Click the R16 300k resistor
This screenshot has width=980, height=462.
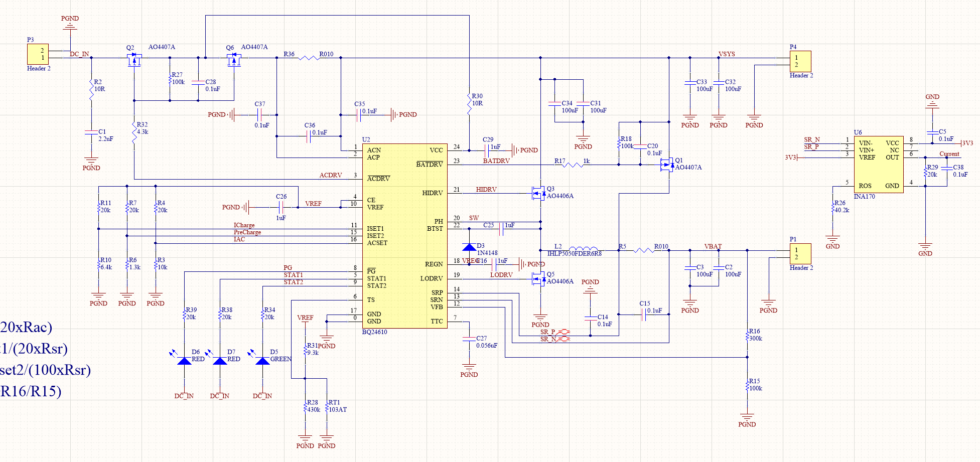pos(747,335)
